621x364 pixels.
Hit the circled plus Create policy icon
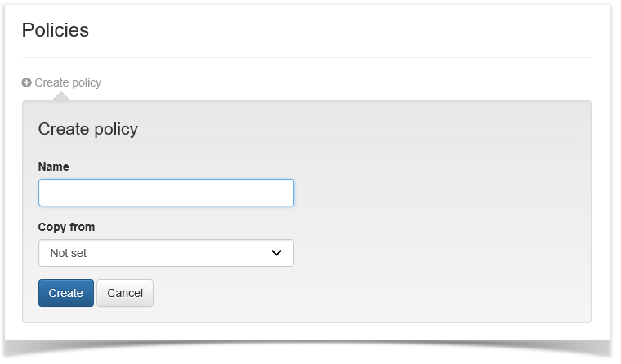27,82
